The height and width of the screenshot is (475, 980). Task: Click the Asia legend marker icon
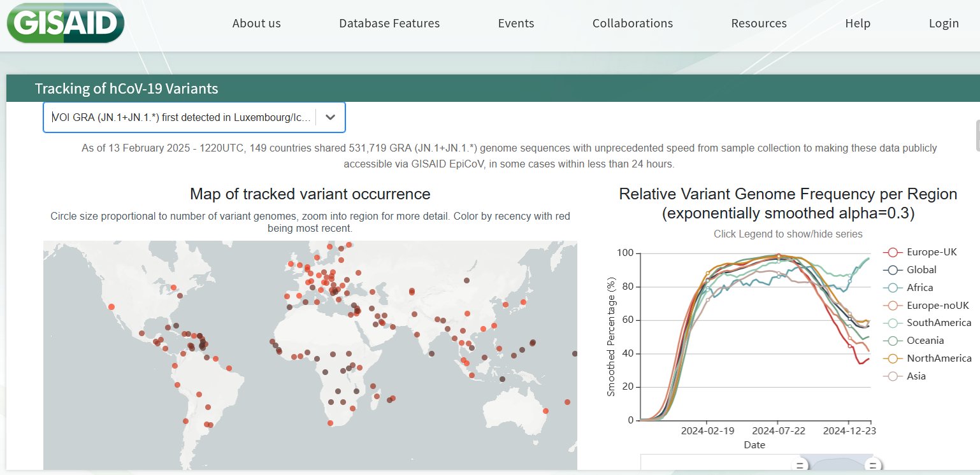[x=893, y=376]
